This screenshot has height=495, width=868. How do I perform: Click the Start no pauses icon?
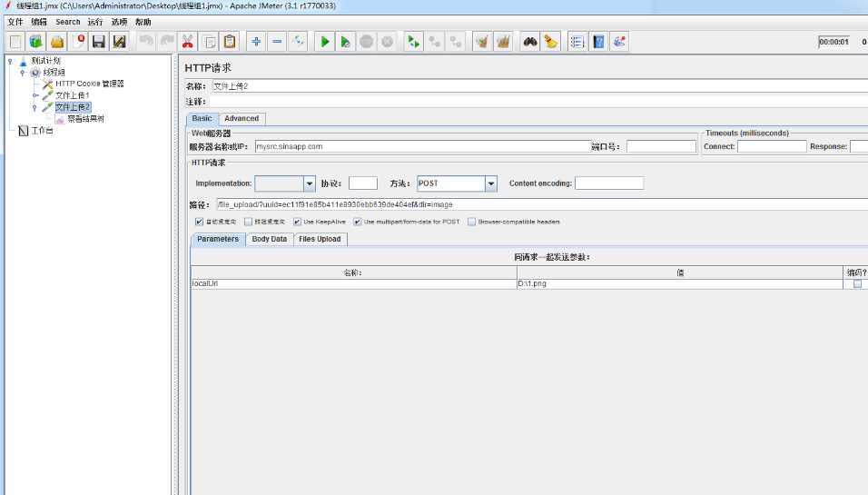[x=345, y=42]
